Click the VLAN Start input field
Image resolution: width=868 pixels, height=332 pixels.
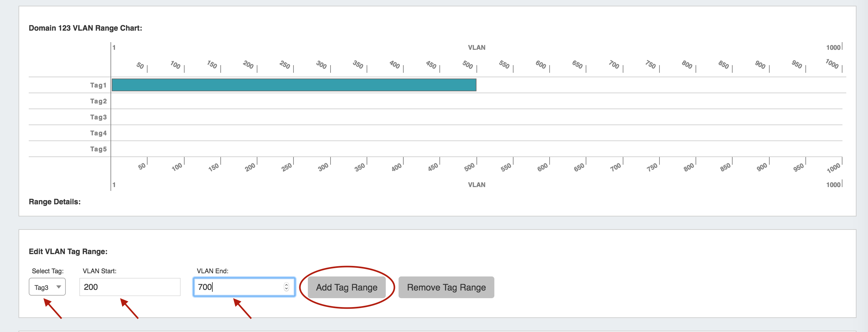pos(130,287)
